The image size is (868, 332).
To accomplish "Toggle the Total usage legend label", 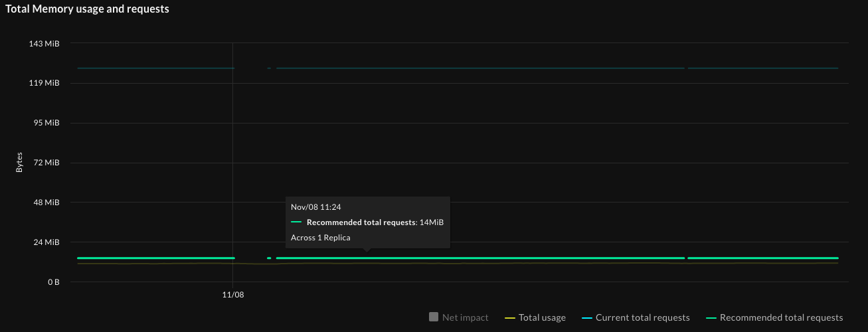I will click(542, 317).
